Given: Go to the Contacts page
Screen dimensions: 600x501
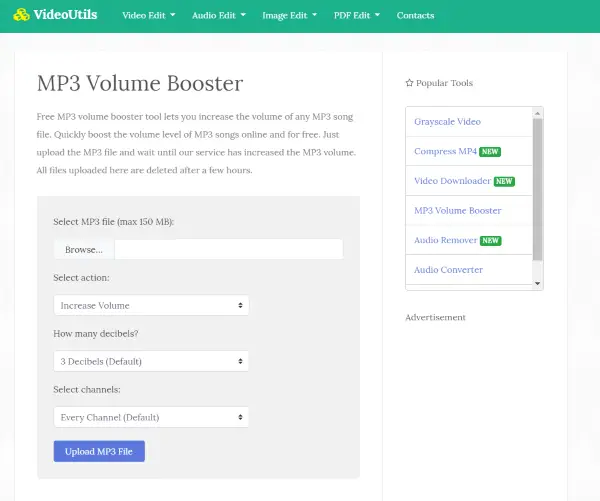Looking at the screenshot, I should pyautogui.click(x=415, y=15).
